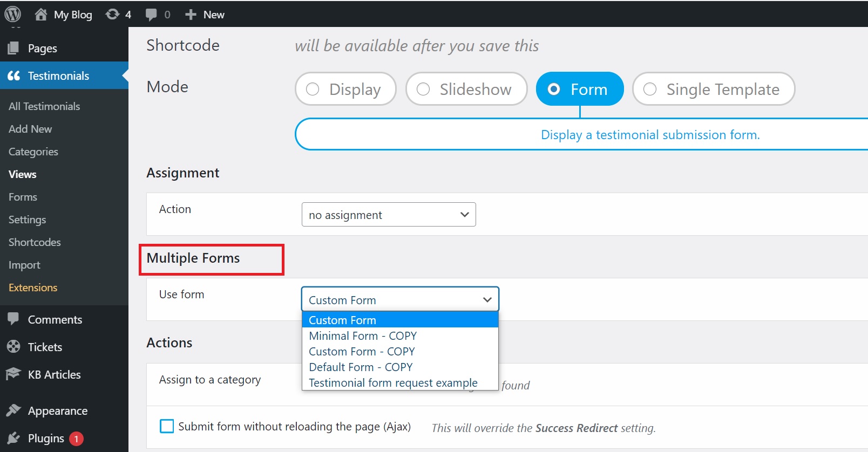The width and height of the screenshot is (868, 452).
Task: Click the plus New icon
Action: pyautogui.click(x=191, y=15)
